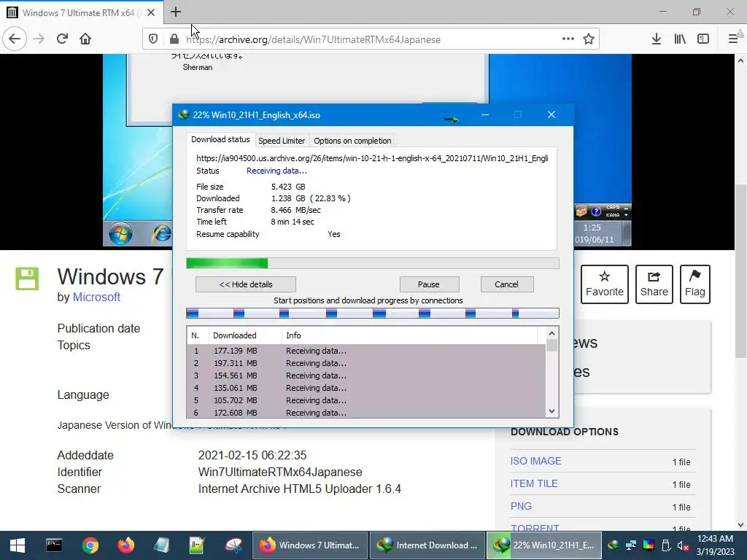
Task: Cancel the Win10 ISO download
Action: tap(506, 284)
